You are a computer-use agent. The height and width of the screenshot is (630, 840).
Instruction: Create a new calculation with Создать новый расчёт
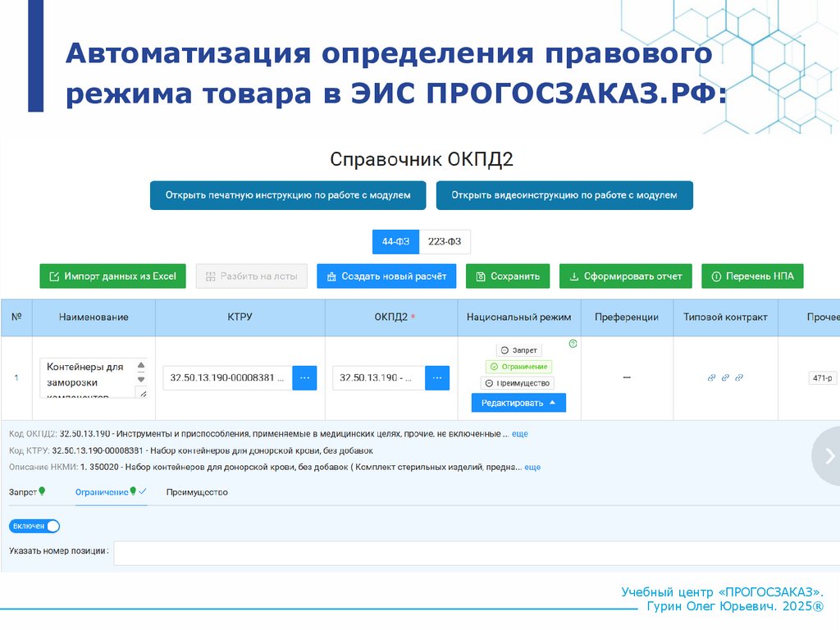click(x=386, y=276)
